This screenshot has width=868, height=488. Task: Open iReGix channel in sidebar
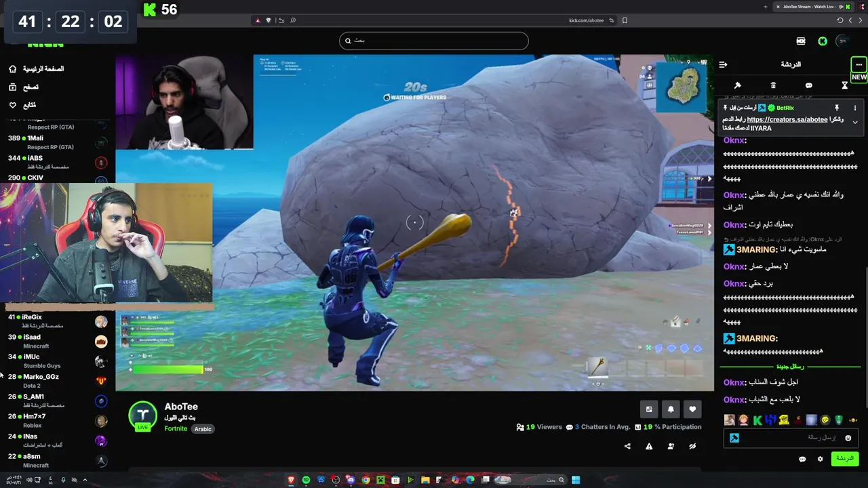pyautogui.click(x=58, y=321)
